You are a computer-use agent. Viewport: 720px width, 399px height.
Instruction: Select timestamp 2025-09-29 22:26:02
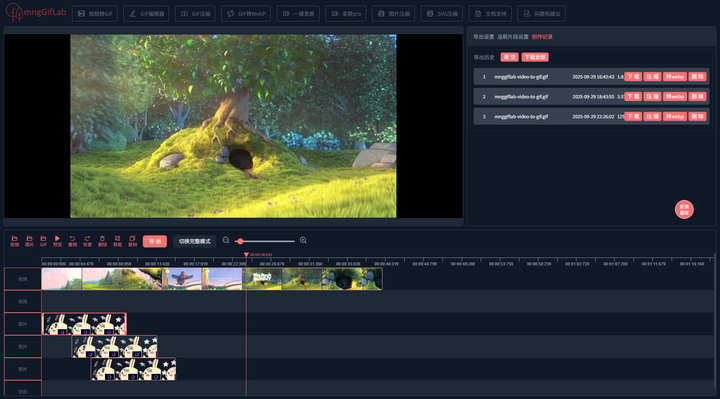[x=593, y=117]
